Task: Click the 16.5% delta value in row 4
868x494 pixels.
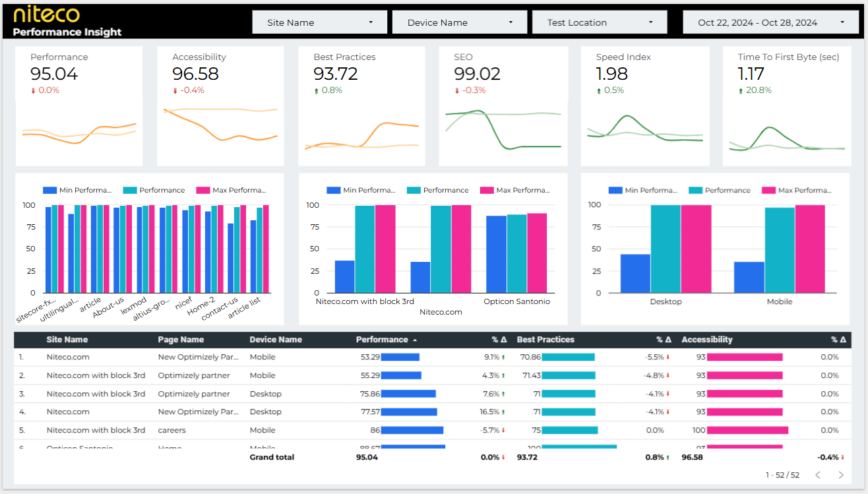Action: (489, 412)
